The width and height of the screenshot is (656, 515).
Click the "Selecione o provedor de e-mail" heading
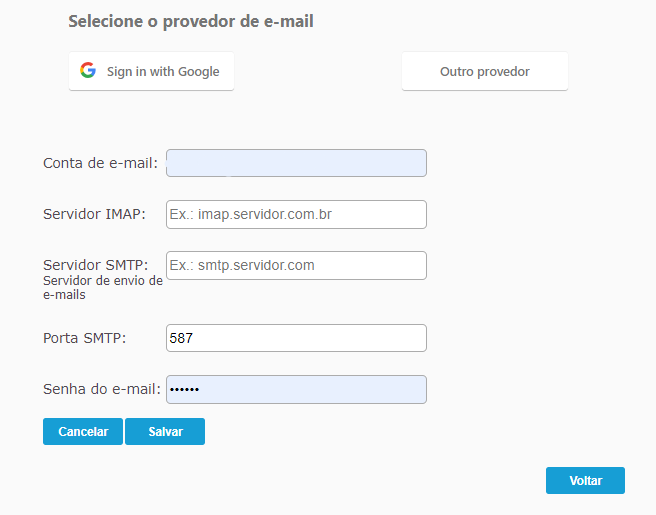pyautogui.click(x=191, y=21)
